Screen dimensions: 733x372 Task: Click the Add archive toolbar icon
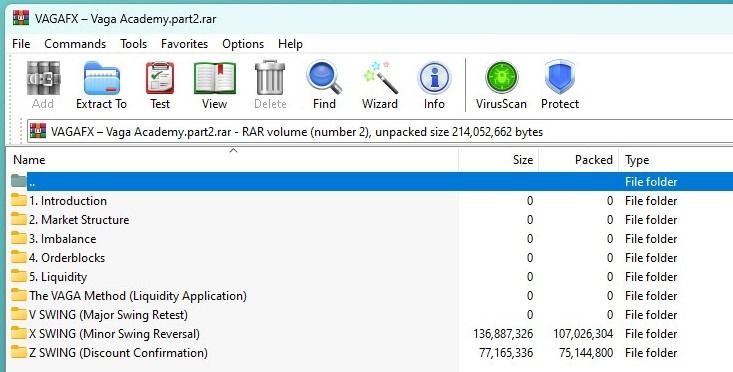coord(43,78)
